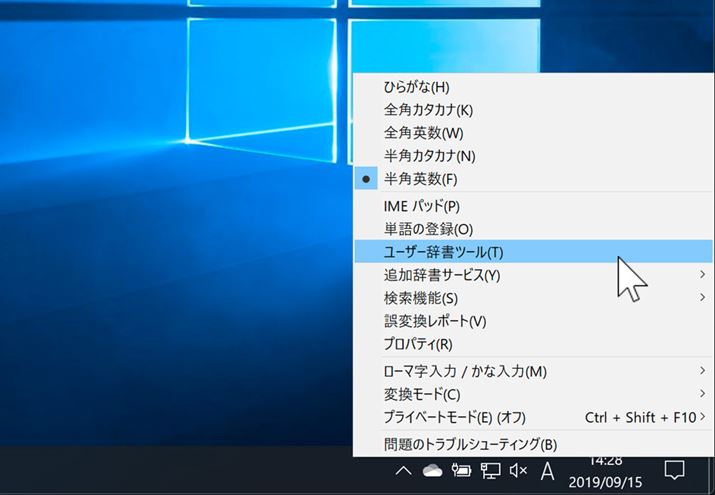
Task: Switch to 全角カタカナ(K) mode
Action: click(x=533, y=110)
